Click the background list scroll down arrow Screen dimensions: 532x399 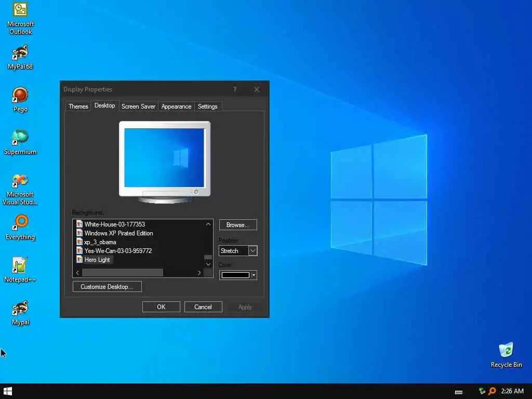[208, 264]
